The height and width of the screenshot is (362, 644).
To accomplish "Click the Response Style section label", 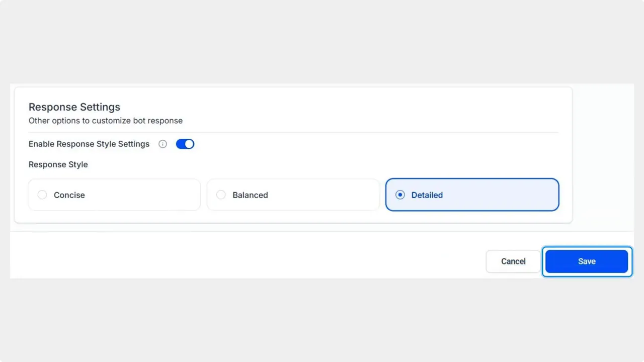I will click(x=58, y=164).
